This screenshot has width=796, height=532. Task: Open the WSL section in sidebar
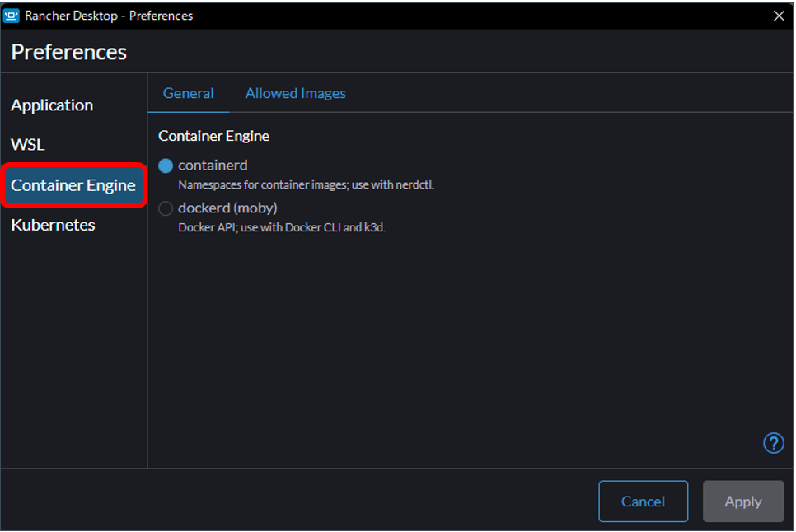click(28, 145)
